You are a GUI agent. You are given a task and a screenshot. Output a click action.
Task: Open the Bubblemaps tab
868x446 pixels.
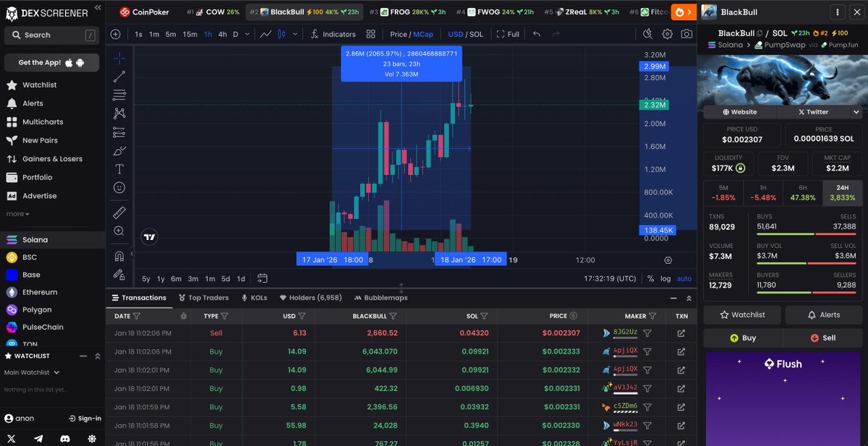pos(380,298)
